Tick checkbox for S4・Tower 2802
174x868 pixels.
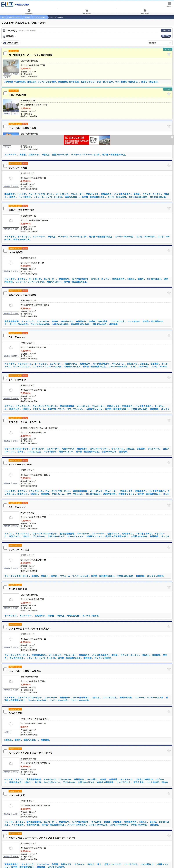(5, 463)
